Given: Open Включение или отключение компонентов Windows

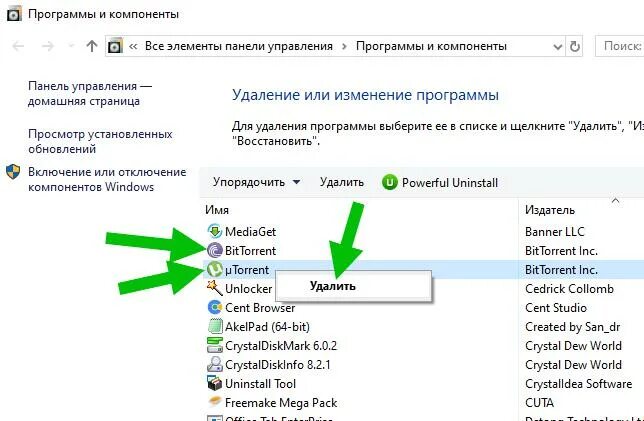Looking at the screenshot, I should (x=107, y=179).
